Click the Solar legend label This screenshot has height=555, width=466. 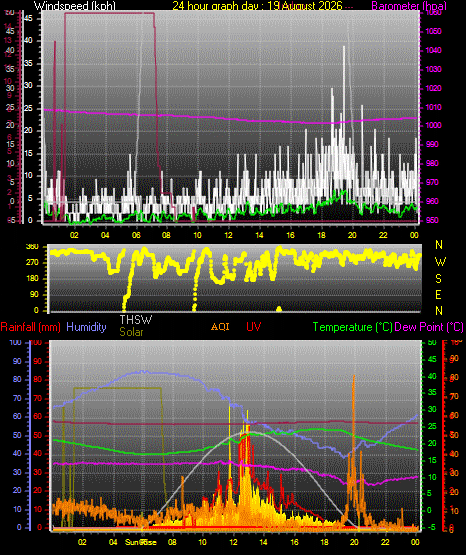click(131, 332)
